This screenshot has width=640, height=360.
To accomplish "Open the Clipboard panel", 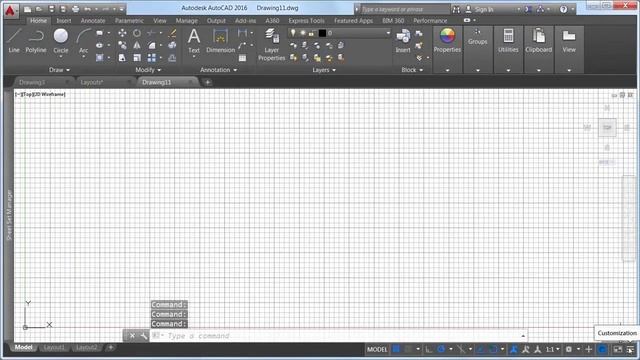I will click(x=538, y=41).
